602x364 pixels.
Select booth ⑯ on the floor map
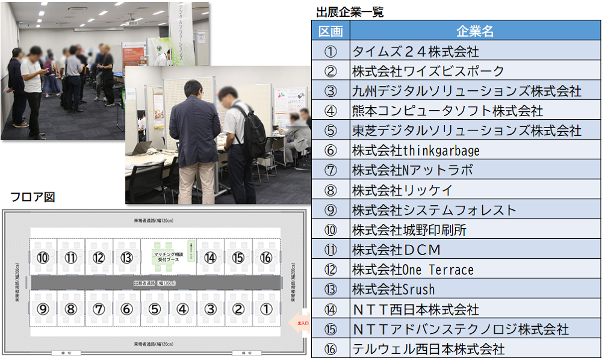[266, 258]
